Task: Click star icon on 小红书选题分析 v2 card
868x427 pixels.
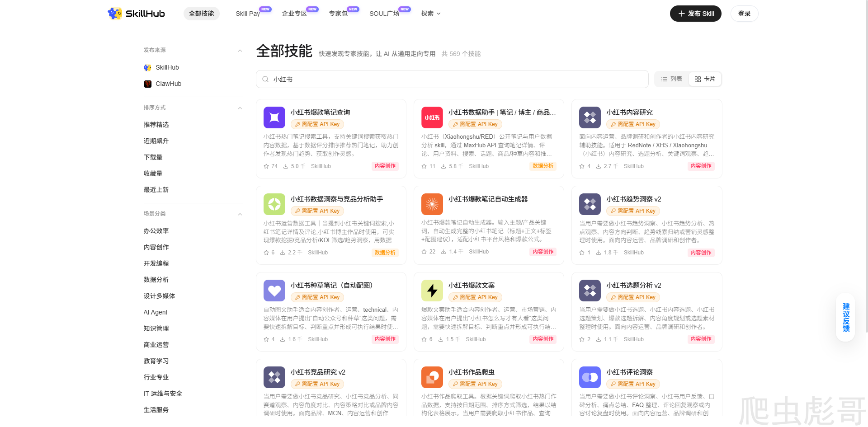Action: 582,339
